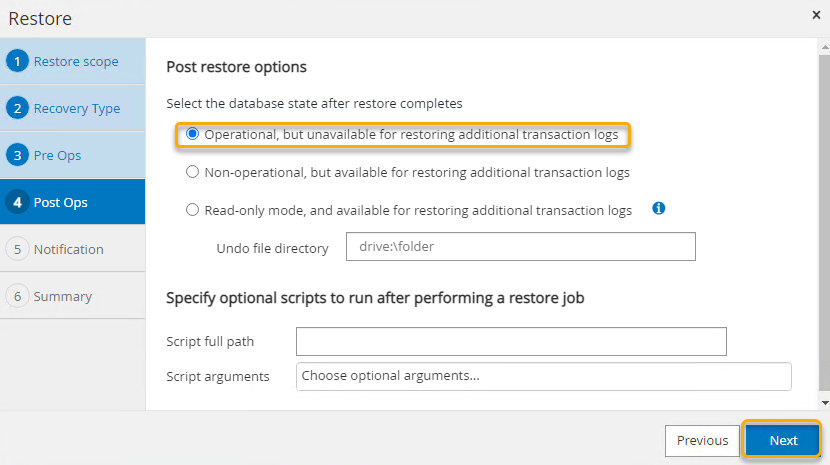830x465 pixels.
Task: Click the Undo file directory field
Action: pos(520,247)
